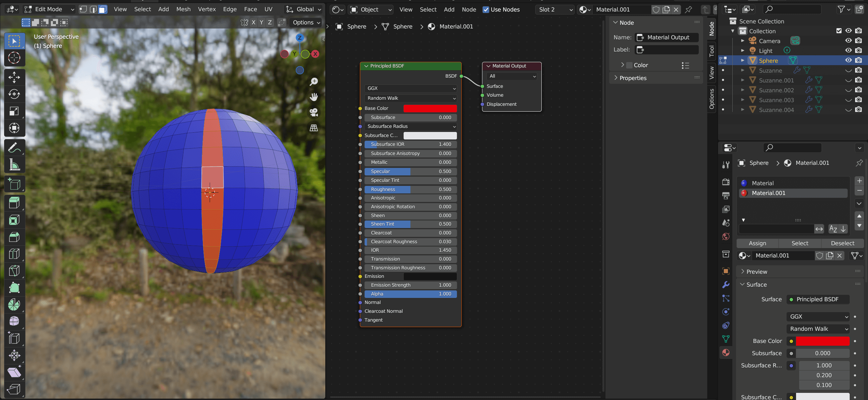
Task: Select the Smooth tool
Action: (x=14, y=321)
